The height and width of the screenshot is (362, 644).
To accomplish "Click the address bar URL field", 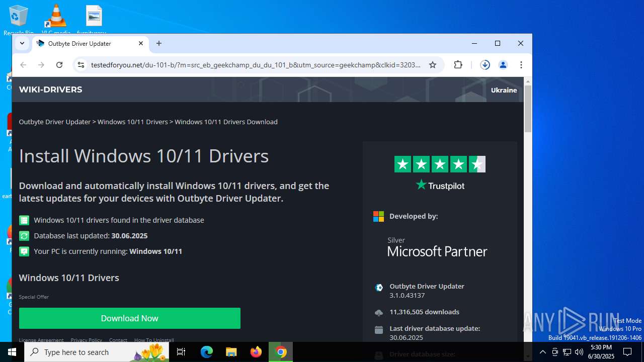I will 256,65.
